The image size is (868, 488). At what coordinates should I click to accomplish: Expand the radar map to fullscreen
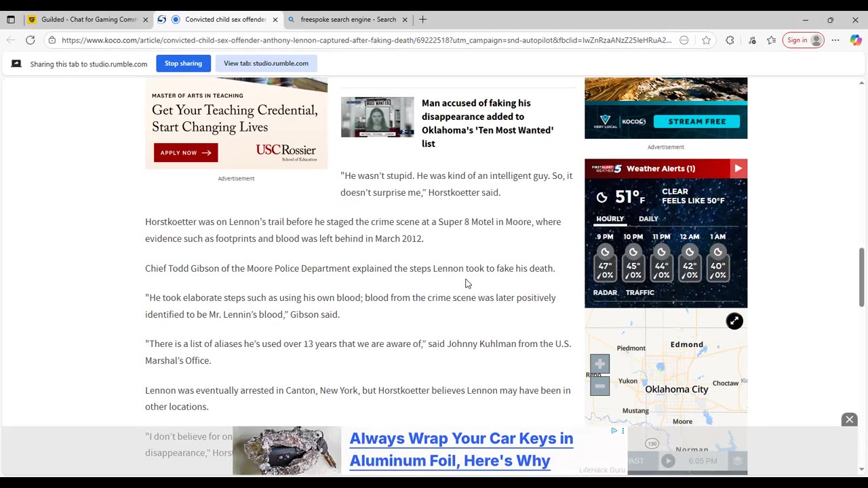pyautogui.click(x=734, y=321)
